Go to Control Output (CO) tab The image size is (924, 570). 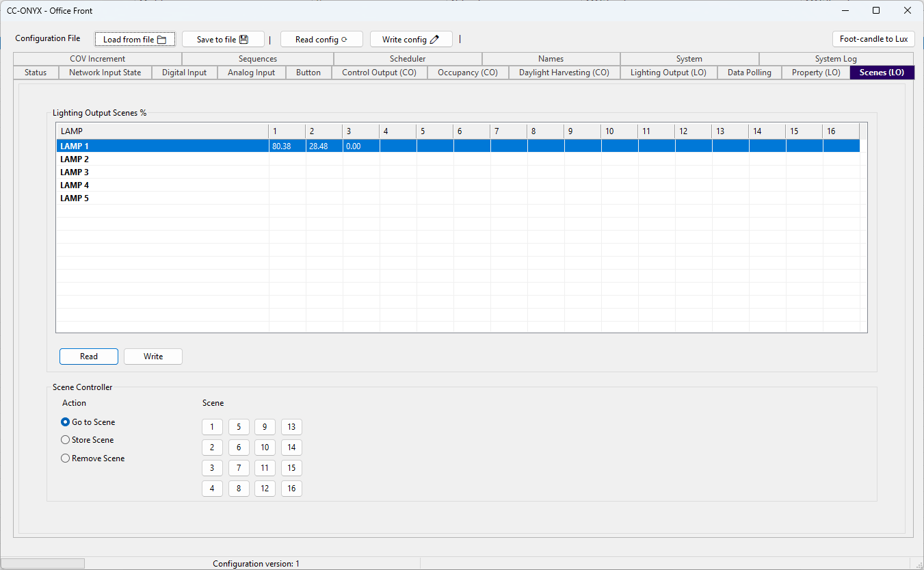click(380, 73)
